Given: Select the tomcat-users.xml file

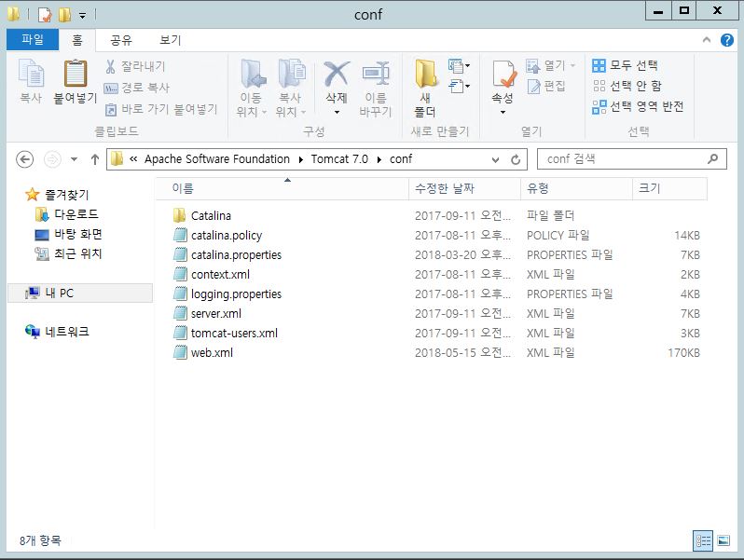Looking at the screenshot, I should [x=234, y=334].
